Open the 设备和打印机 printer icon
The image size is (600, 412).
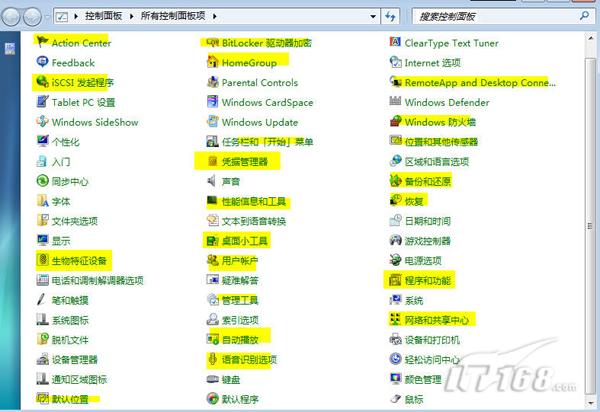[x=395, y=339]
